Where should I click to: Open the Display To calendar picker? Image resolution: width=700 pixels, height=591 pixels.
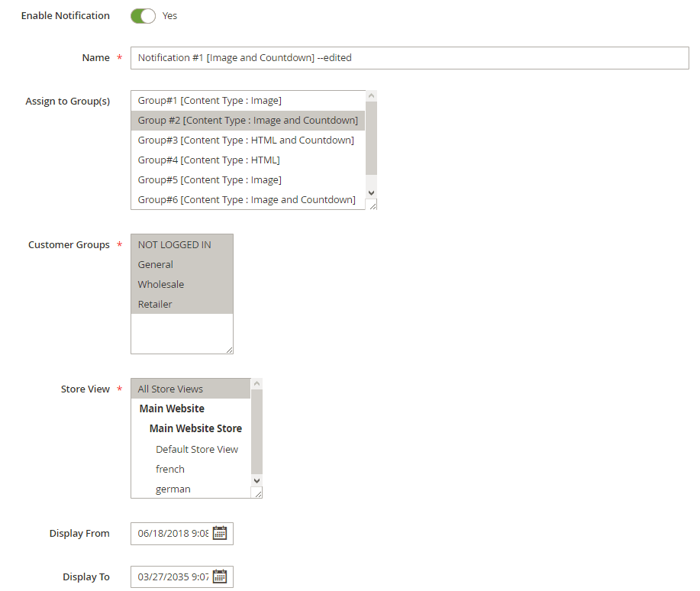point(220,576)
